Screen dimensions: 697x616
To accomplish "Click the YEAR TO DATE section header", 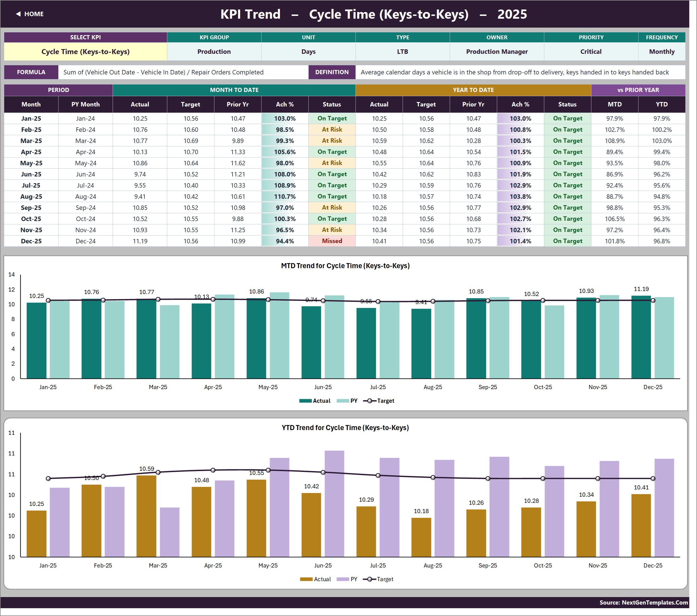I will (x=473, y=90).
